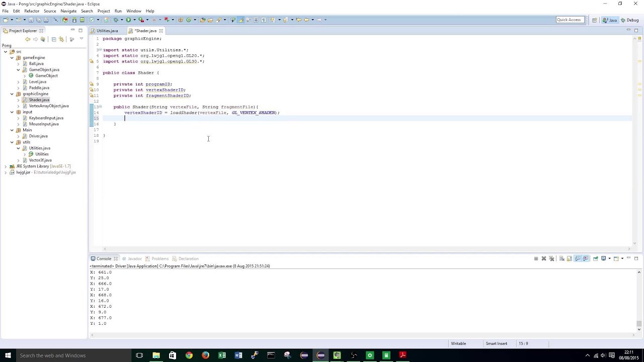Open the Refactor menu
Screen dimensions: 644x362
[32, 11]
